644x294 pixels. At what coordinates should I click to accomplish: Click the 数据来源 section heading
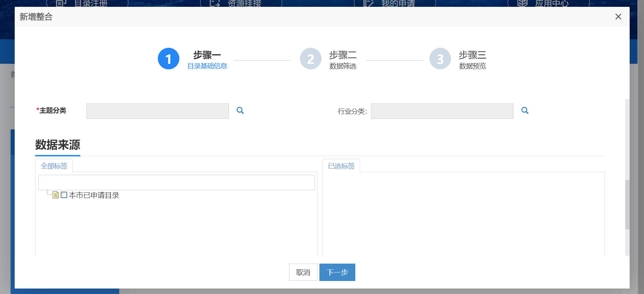(58, 145)
